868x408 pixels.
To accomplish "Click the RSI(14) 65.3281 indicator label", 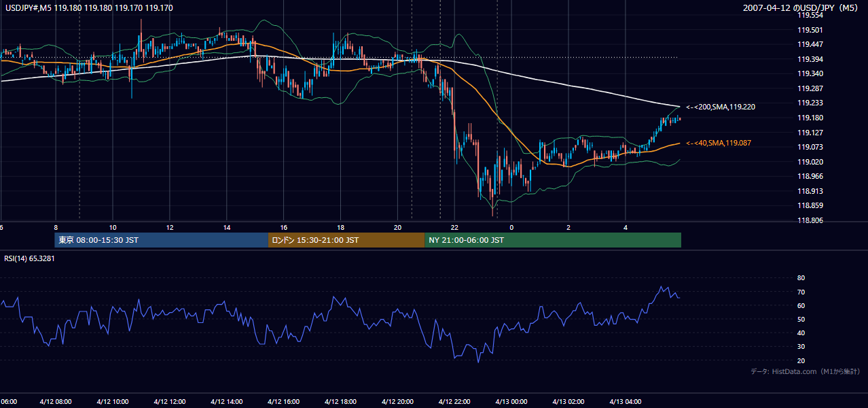I will tap(31, 259).
